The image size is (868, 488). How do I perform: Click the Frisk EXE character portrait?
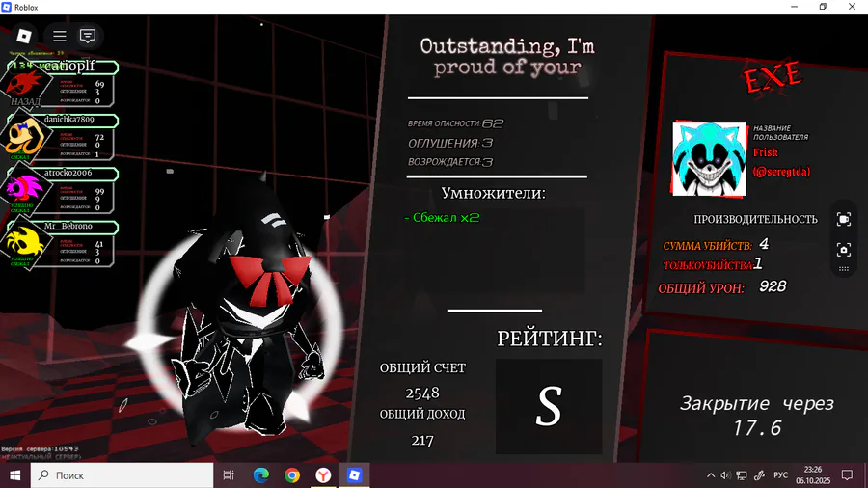tap(709, 159)
